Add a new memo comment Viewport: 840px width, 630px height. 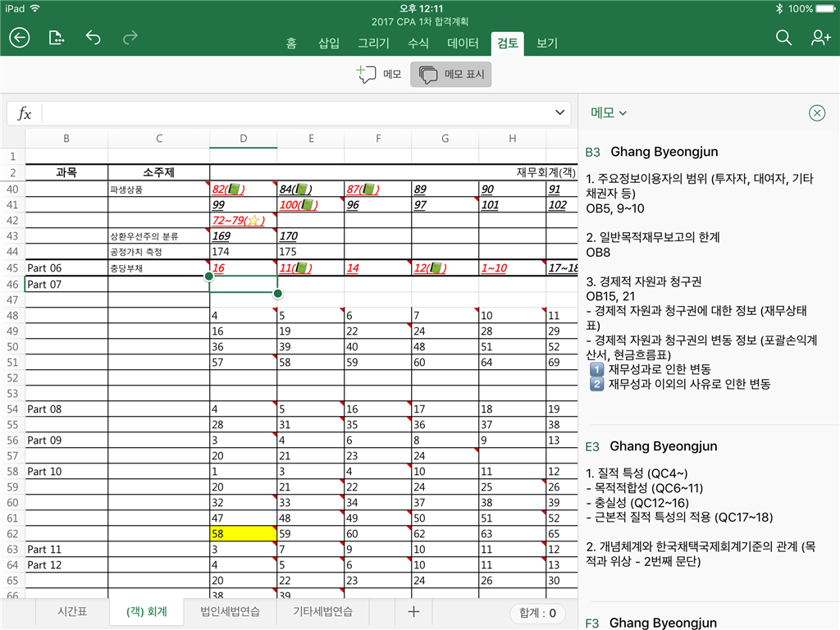coord(379,75)
